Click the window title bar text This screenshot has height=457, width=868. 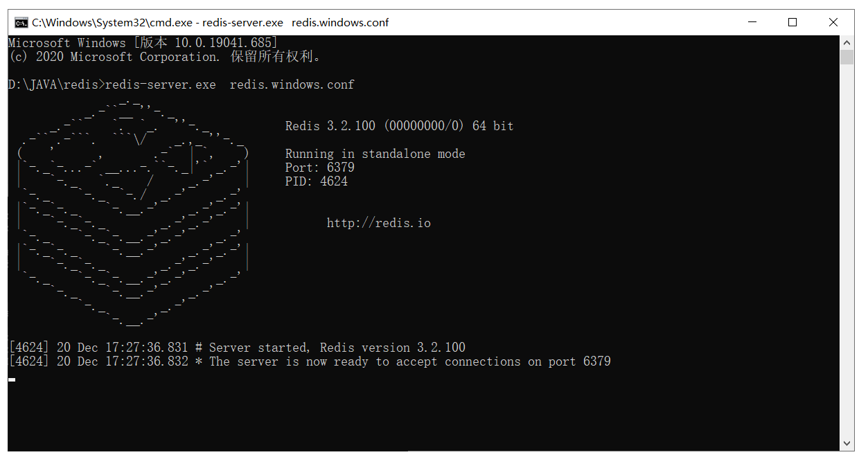(x=211, y=22)
